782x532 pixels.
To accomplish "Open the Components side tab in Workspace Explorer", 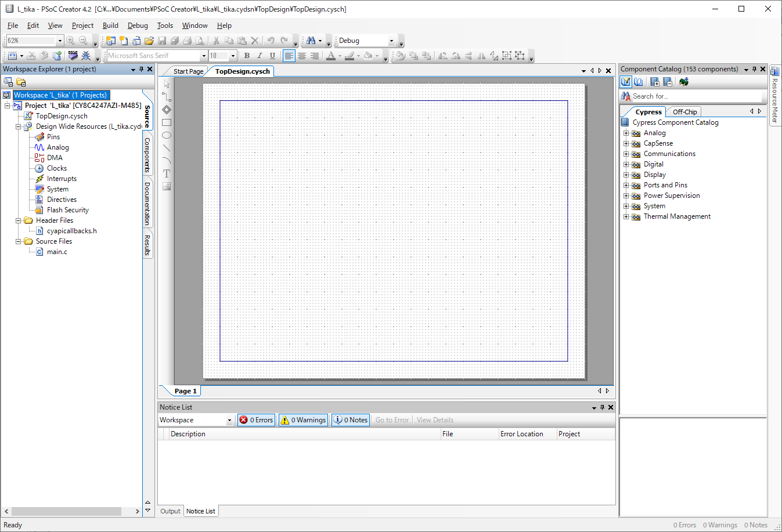I will [147, 155].
